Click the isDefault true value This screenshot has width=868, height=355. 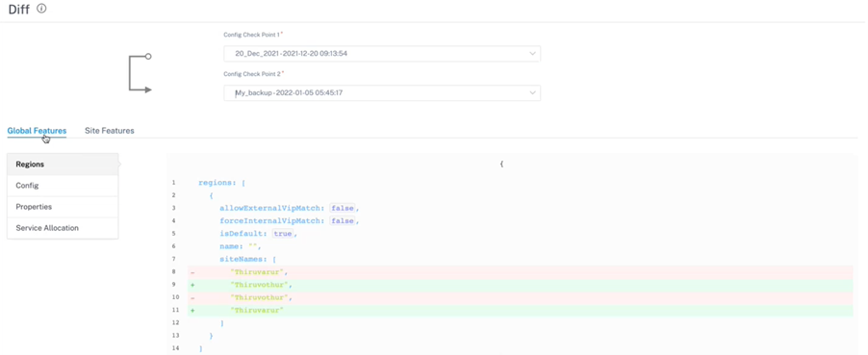(x=282, y=234)
